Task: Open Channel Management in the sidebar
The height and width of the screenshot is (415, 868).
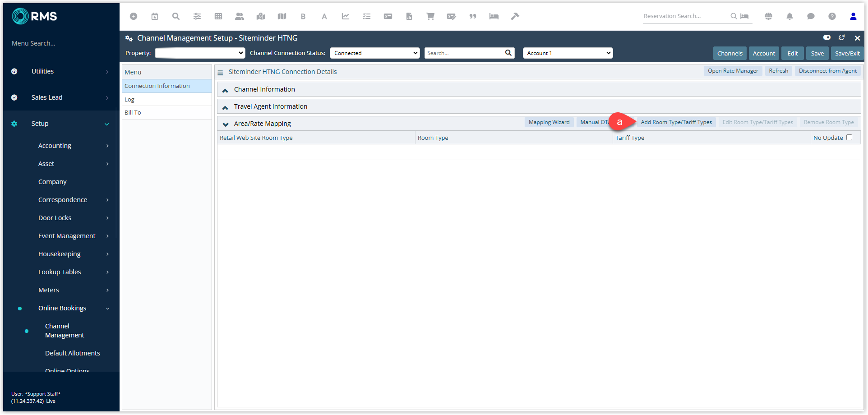Action: click(x=65, y=331)
